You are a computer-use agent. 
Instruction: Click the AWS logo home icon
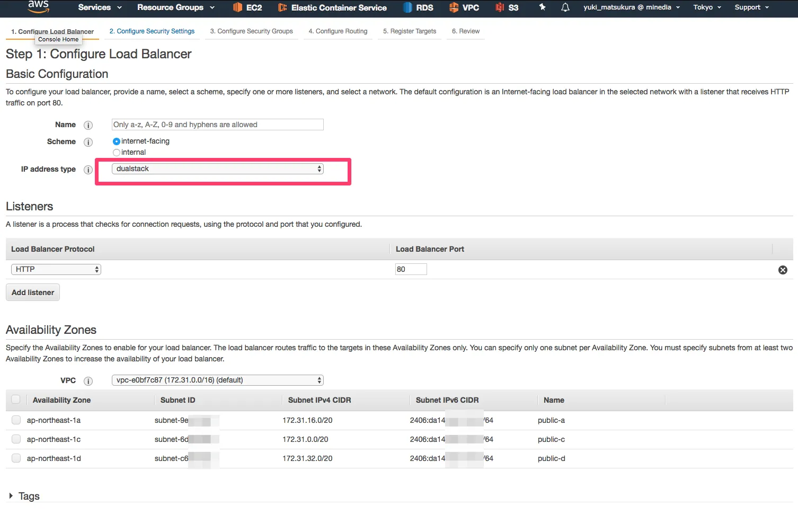pyautogui.click(x=38, y=6)
